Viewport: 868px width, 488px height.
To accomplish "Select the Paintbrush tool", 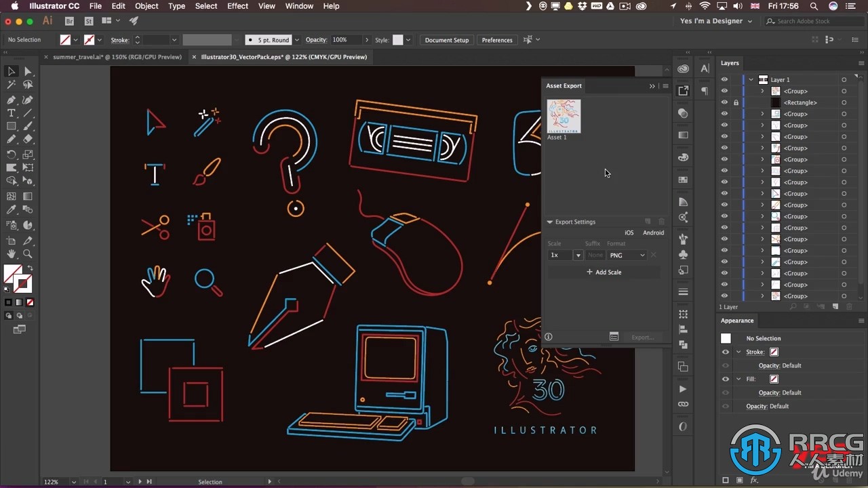I will click(x=28, y=126).
